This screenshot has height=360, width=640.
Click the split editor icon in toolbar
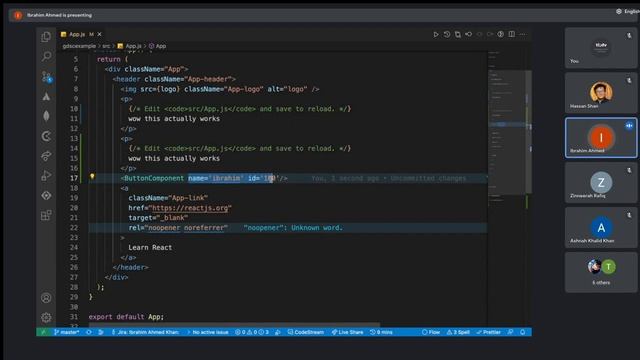coord(511,34)
